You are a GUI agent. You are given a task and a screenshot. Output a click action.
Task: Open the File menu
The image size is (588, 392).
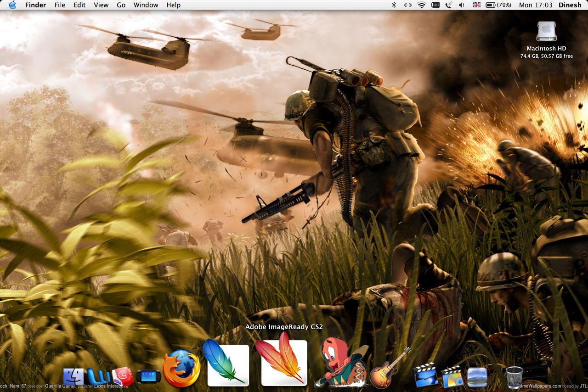point(60,5)
